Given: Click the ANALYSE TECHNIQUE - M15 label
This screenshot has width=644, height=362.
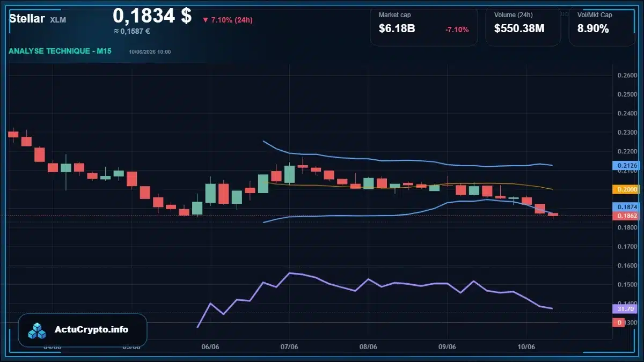Looking at the screenshot, I should point(60,51).
